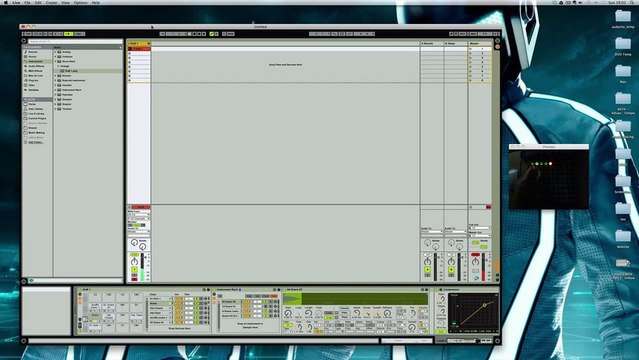Open Current Project under Places
This screenshot has height=360, width=639.
[37, 118]
